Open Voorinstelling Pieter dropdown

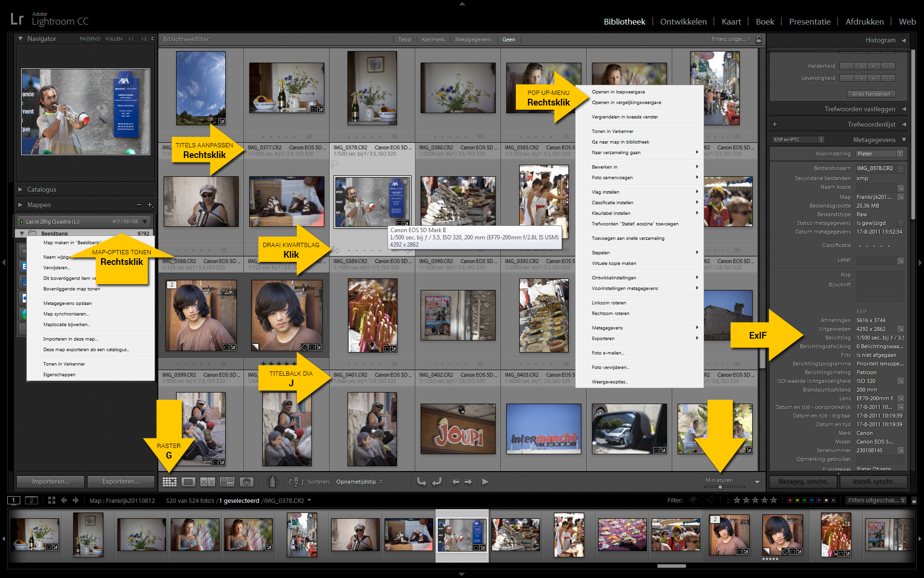[879, 154]
